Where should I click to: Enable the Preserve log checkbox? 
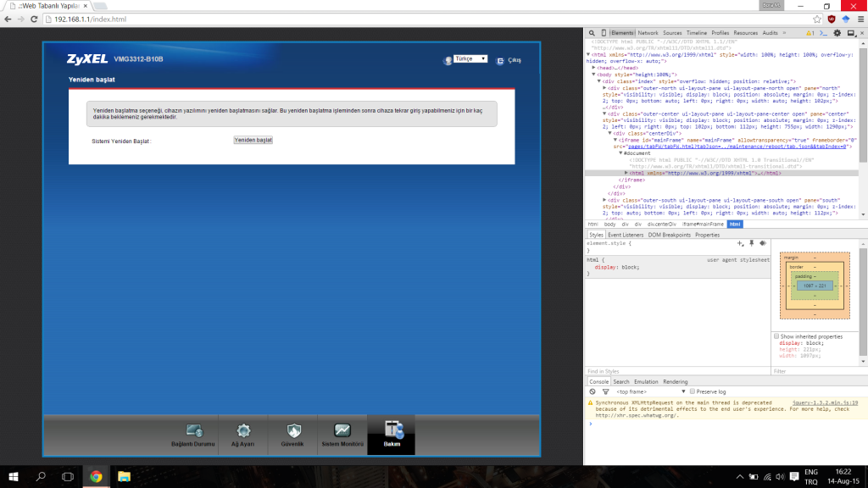click(x=693, y=391)
